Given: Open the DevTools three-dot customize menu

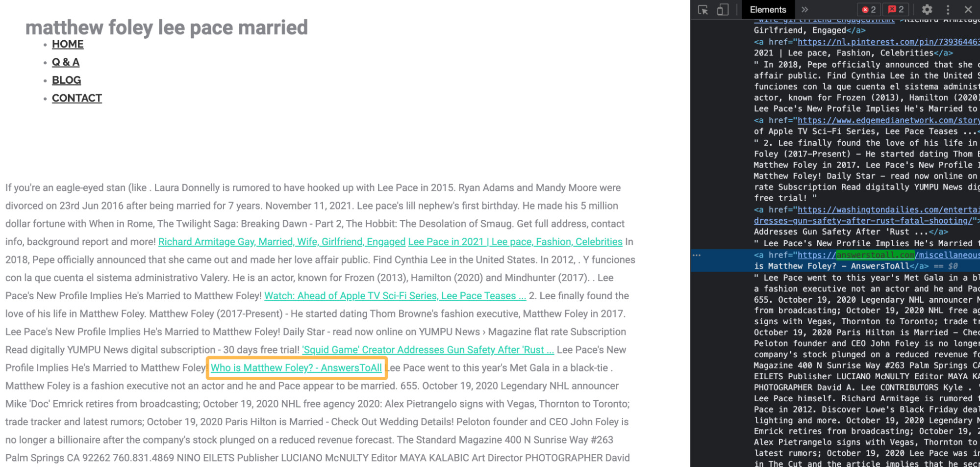Looking at the screenshot, I should tap(948, 10).
